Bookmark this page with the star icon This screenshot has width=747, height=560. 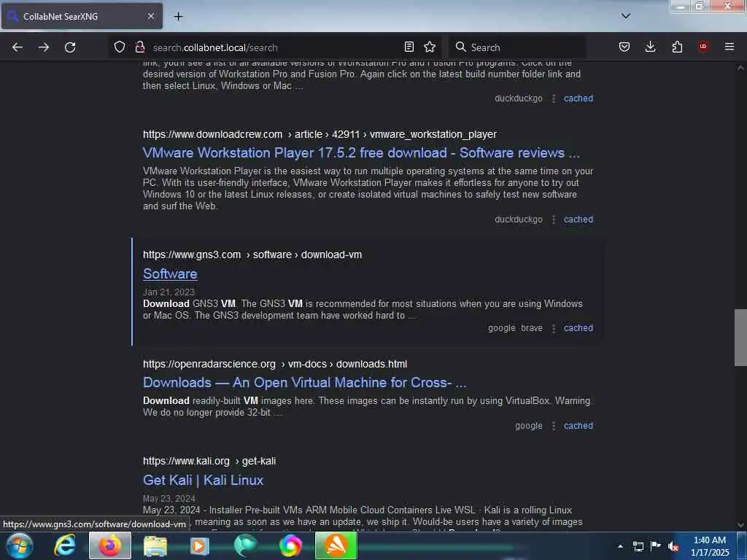click(430, 47)
